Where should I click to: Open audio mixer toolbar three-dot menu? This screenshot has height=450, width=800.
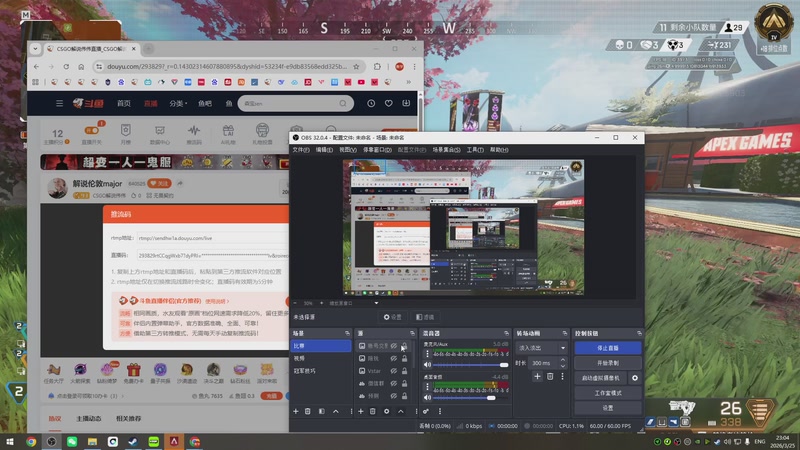click(440, 411)
